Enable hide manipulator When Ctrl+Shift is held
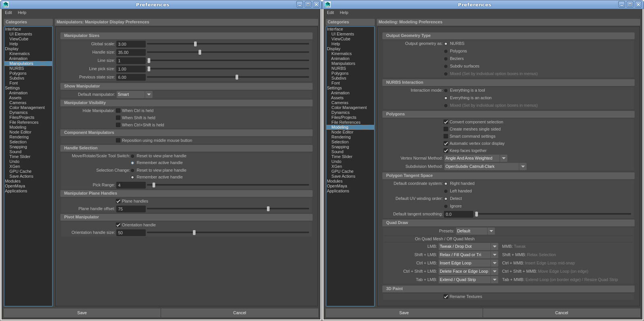Viewport: 644px width, 321px height. pyautogui.click(x=118, y=125)
